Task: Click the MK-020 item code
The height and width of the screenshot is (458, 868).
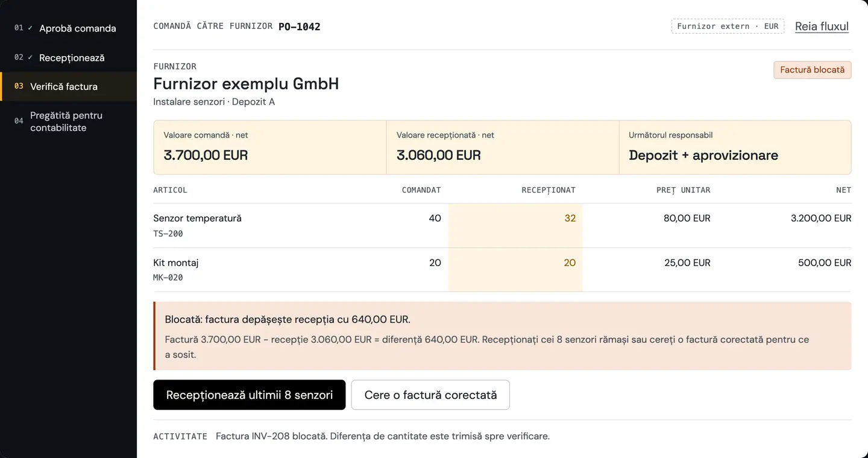Action: click(168, 278)
